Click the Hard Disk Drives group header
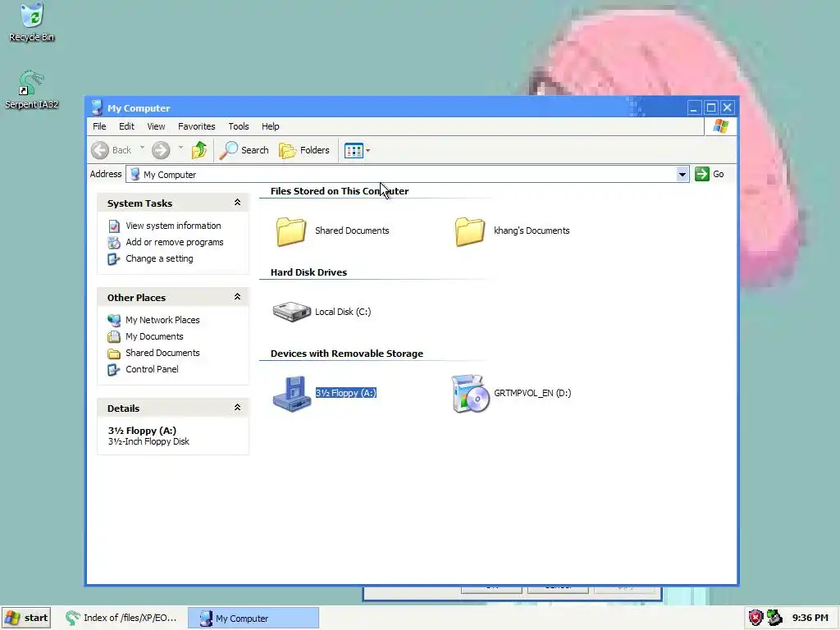Image resolution: width=840 pixels, height=630 pixels. point(308,272)
